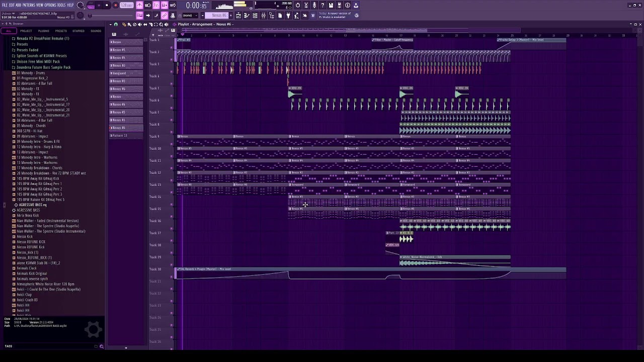This screenshot has width=644, height=362.
Task: Toggle playlist magnet snap icon
Action: [116, 24]
